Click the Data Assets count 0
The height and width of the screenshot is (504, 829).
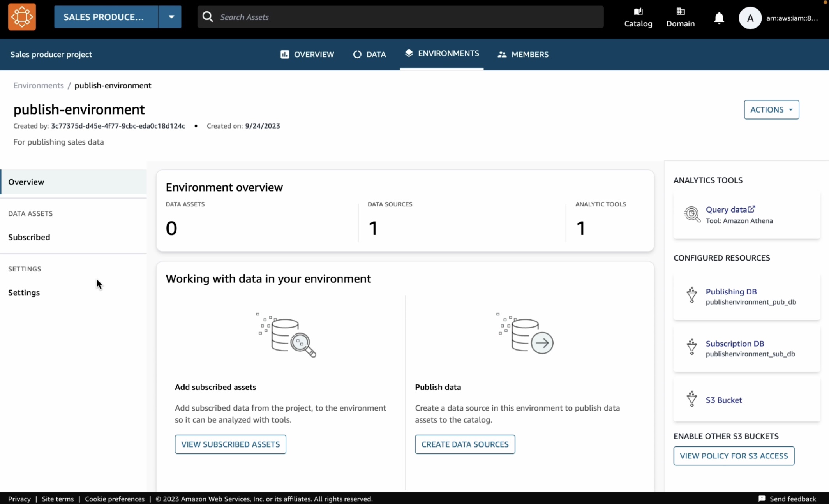pos(171,228)
